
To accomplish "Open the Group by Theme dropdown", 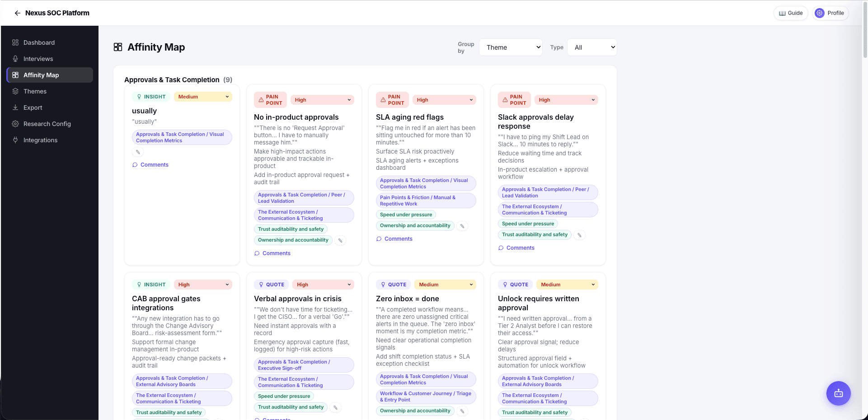I will pos(511,47).
